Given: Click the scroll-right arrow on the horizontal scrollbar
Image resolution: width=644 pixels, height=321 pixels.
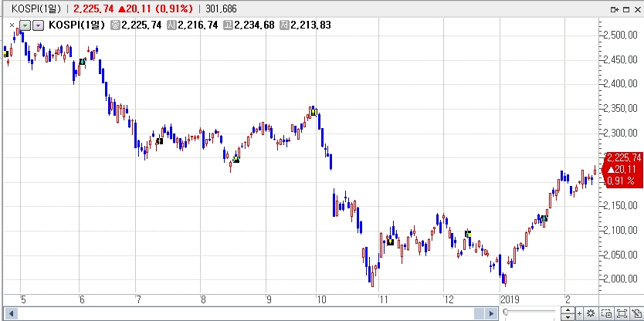Looking at the screenshot, I should (x=490, y=313).
